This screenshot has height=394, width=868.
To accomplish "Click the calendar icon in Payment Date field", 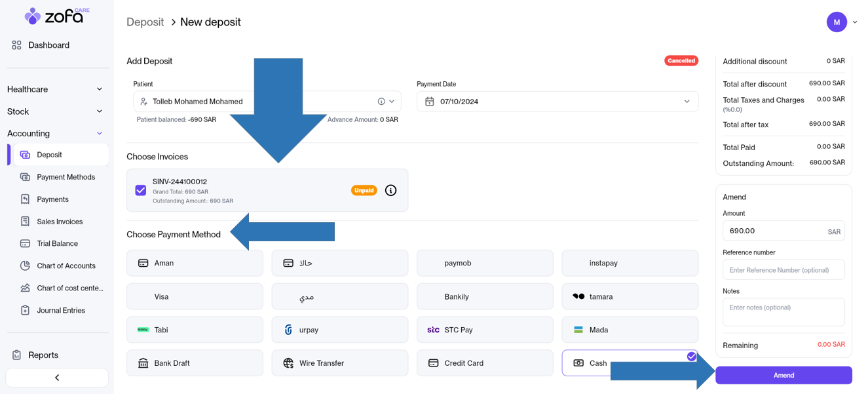I will click(430, 102).
